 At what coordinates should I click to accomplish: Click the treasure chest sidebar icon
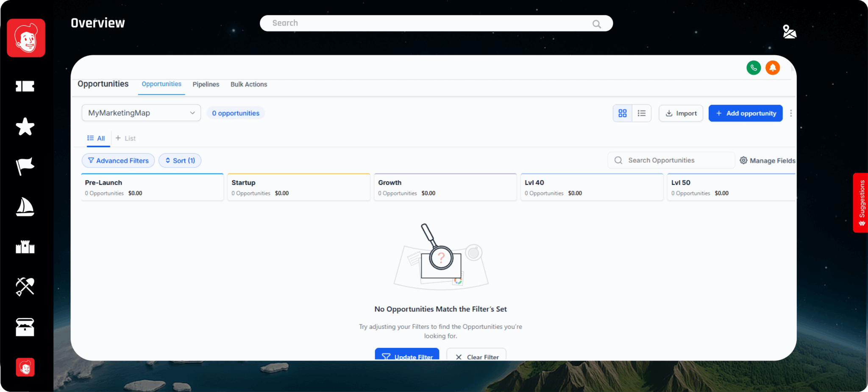point(25,327)
